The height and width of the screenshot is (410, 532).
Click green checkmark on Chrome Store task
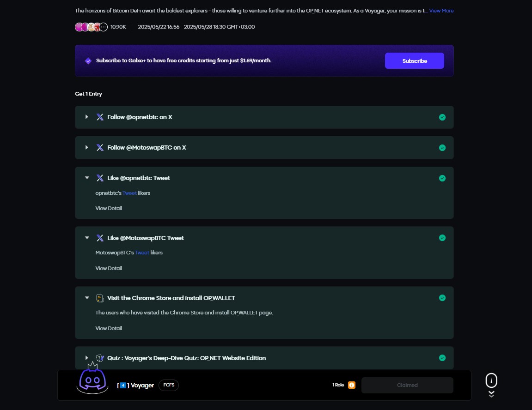point(442,298)
